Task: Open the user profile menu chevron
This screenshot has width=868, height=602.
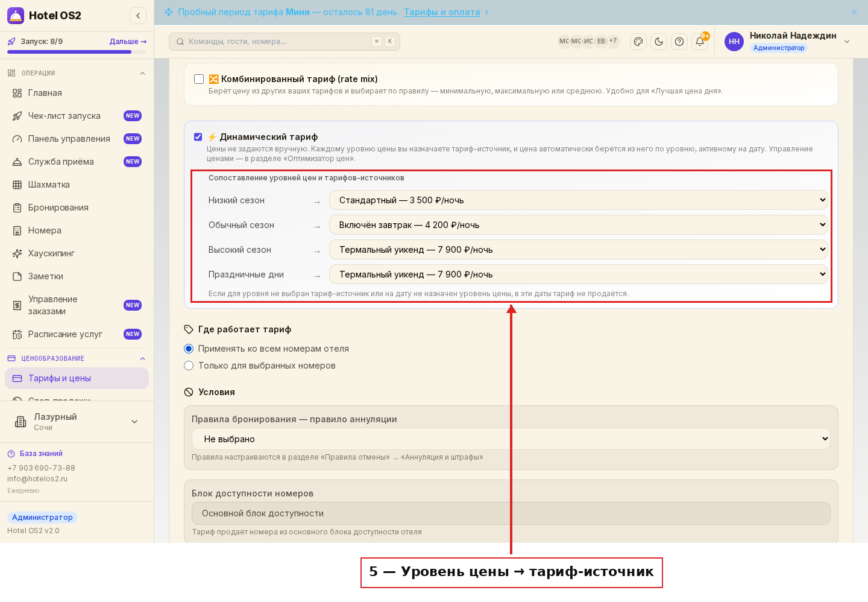Action: click(x=847, y=42)
